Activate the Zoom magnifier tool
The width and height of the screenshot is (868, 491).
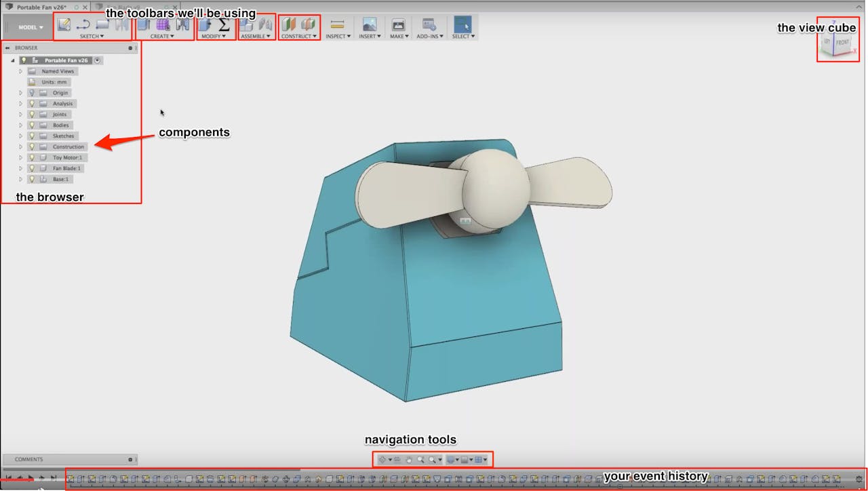(422, 459)
